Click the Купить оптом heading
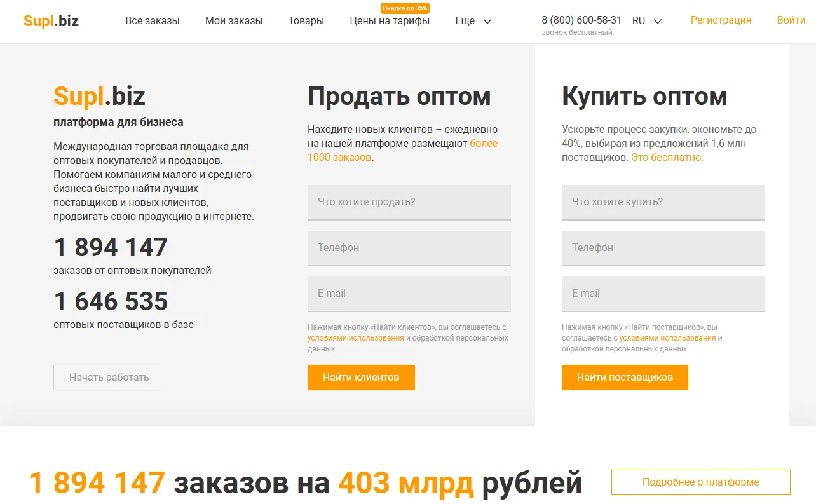 point(644,97)
